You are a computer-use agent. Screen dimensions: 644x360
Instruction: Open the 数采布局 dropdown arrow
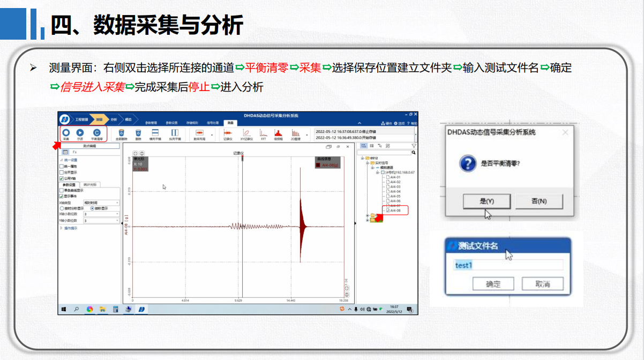tap(212, 134)
